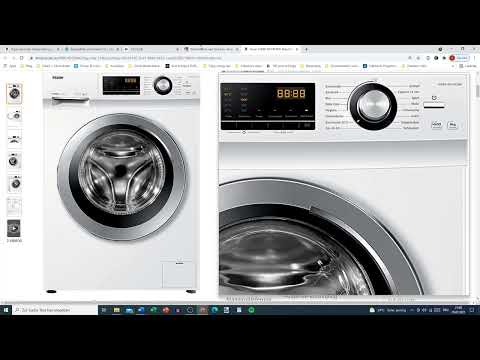Select the document-style energy label thumbnail
The height and width of the screenshot is (360, 480).
pyautogui.click(x=14, y=207)
